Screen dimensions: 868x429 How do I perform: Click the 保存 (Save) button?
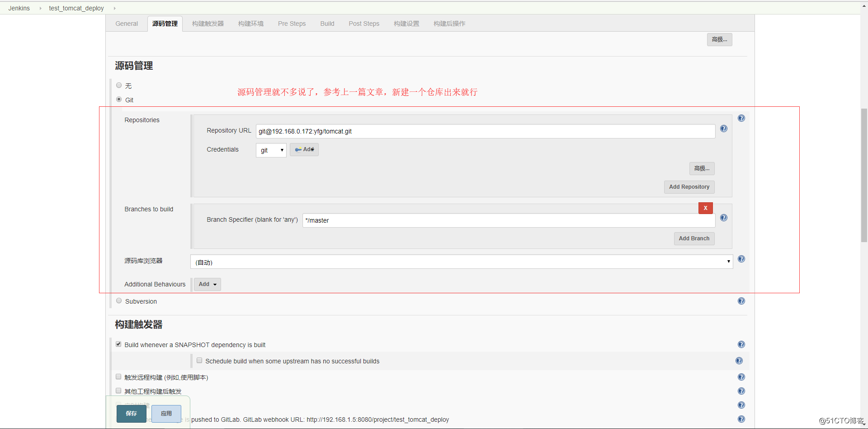point(132,414)
